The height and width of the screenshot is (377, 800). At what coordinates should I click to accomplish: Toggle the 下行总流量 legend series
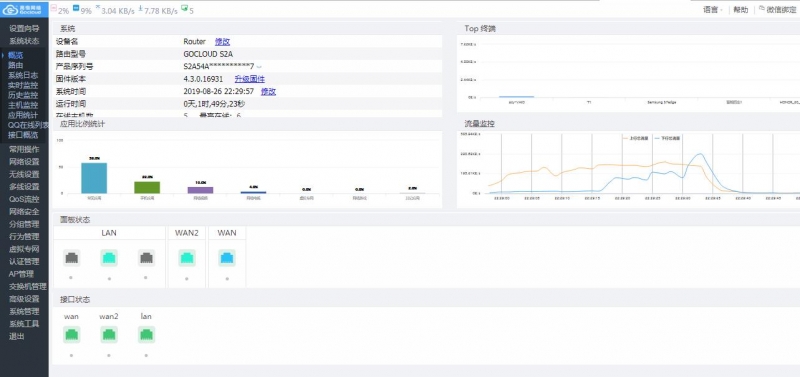[667, 138]
